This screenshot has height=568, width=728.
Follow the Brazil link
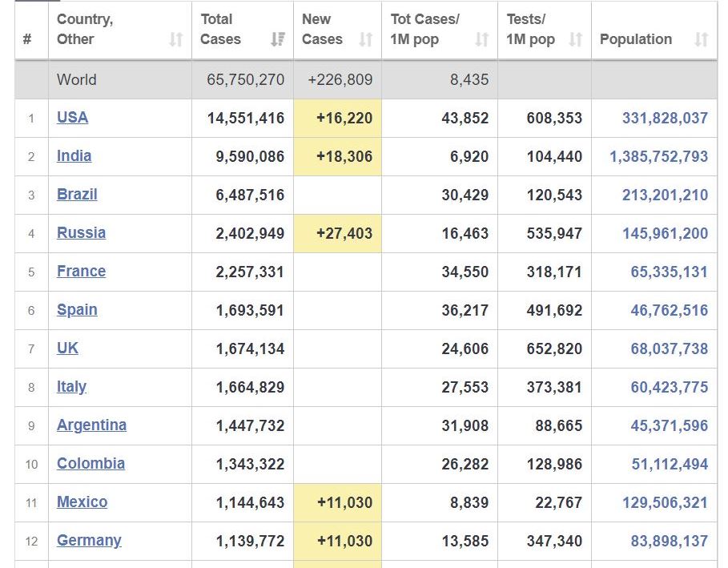[x=77, y=195]
